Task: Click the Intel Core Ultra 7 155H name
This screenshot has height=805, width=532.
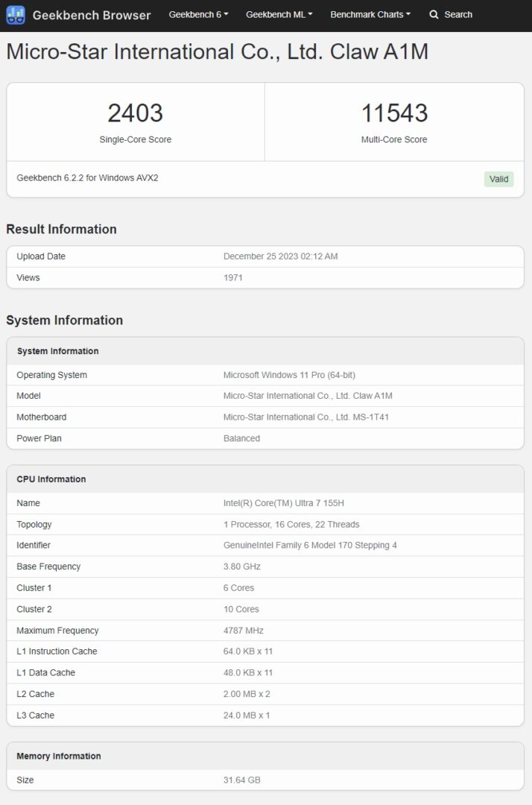Action: [284, 503]
